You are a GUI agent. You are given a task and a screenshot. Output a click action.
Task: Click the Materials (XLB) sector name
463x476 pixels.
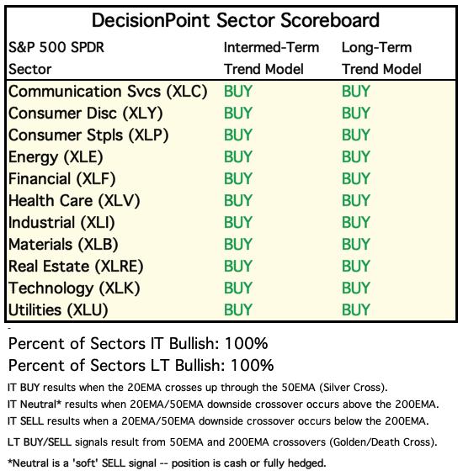pyautogui.click(x=63, y=245)
